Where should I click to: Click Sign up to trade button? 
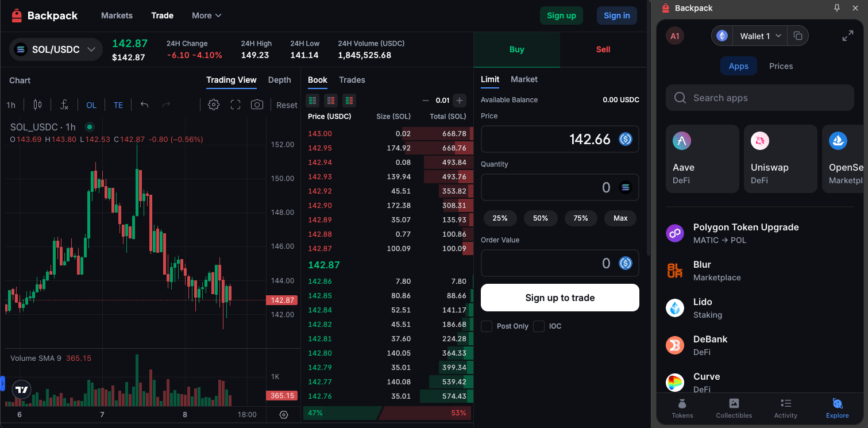560,298
